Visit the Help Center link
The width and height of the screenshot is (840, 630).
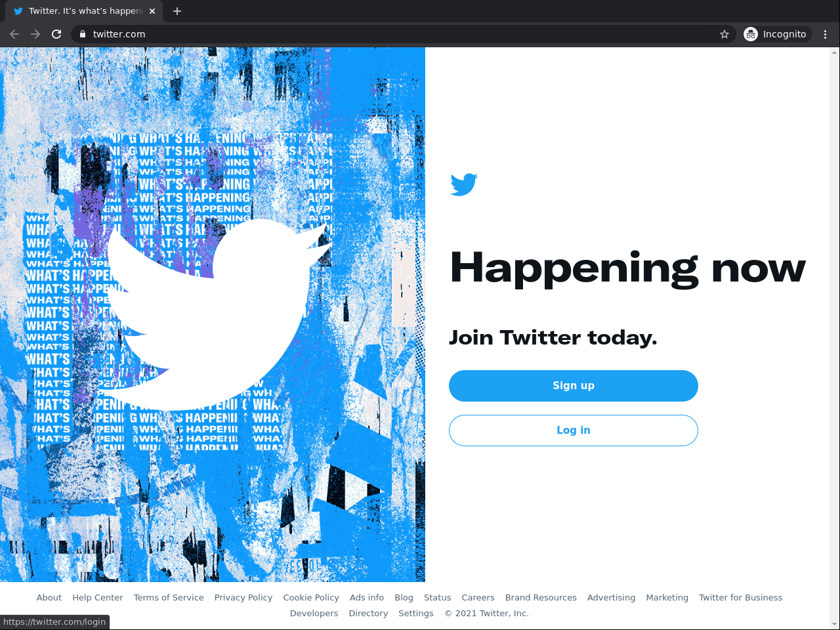tap(98, 598)
